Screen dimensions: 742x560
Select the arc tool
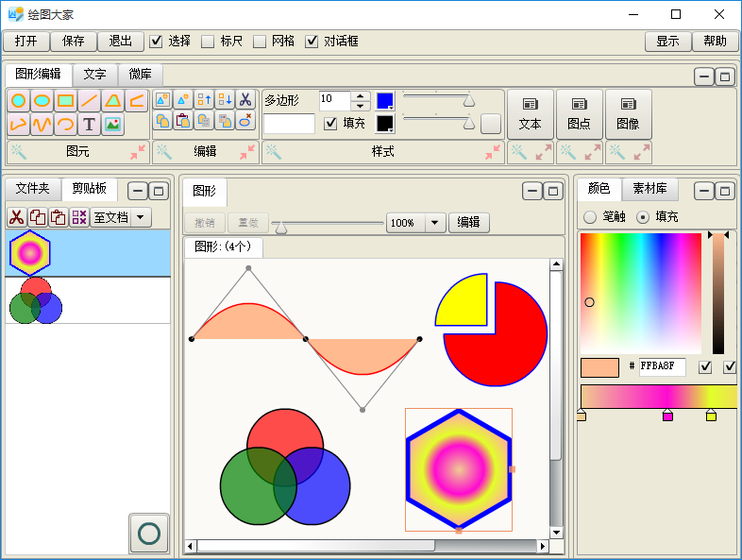(x=65, y=125)
